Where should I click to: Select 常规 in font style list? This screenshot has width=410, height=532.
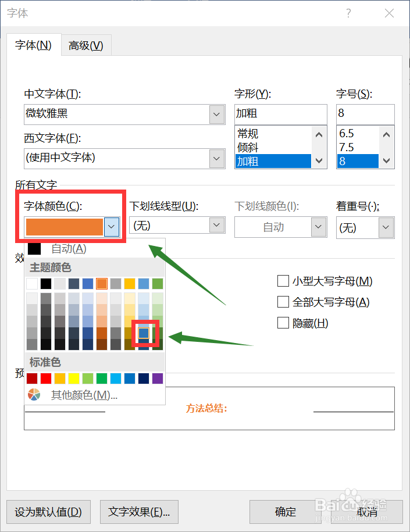coord(273,133)
